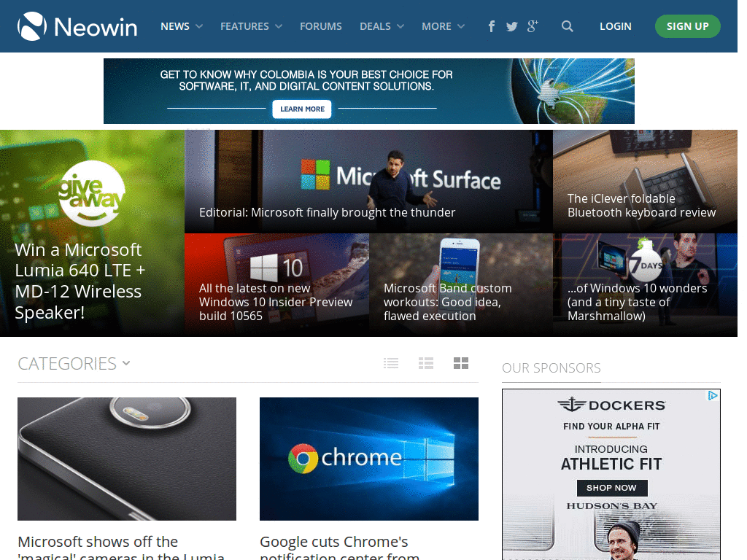747x560 pixels.
Task: Click the green SIGN UP button
Action: click(x=687, y=26)
